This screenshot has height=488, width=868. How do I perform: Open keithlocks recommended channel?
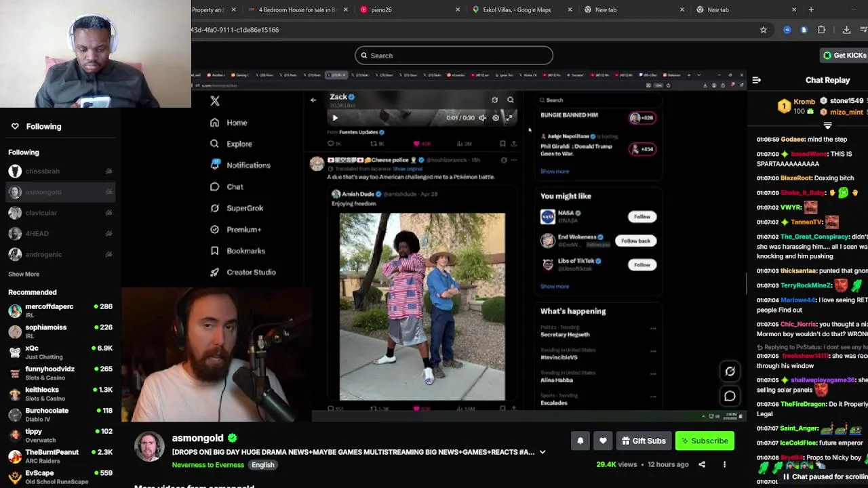click(x=60, y=394)
